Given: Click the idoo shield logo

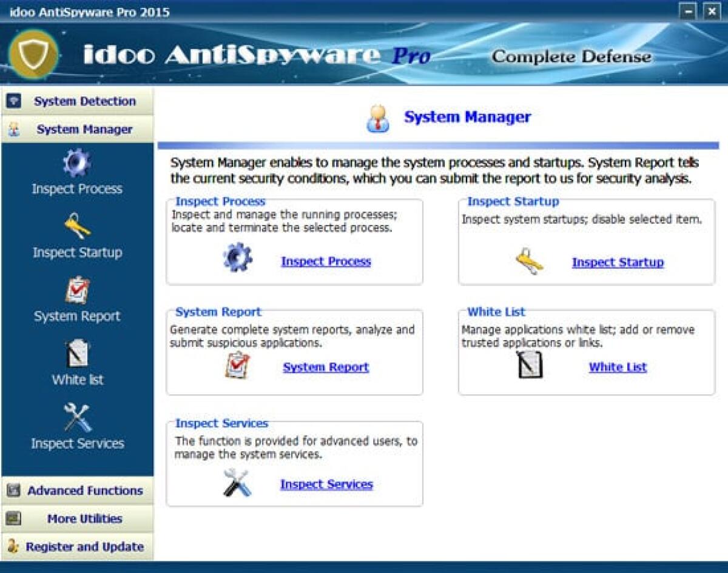Looking at the screenshot, I should point(33,53).
